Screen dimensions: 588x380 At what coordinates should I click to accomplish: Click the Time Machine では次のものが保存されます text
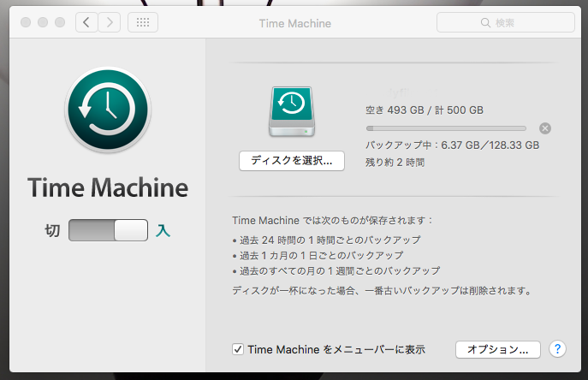pyautogui.click(x=332, y=221)
